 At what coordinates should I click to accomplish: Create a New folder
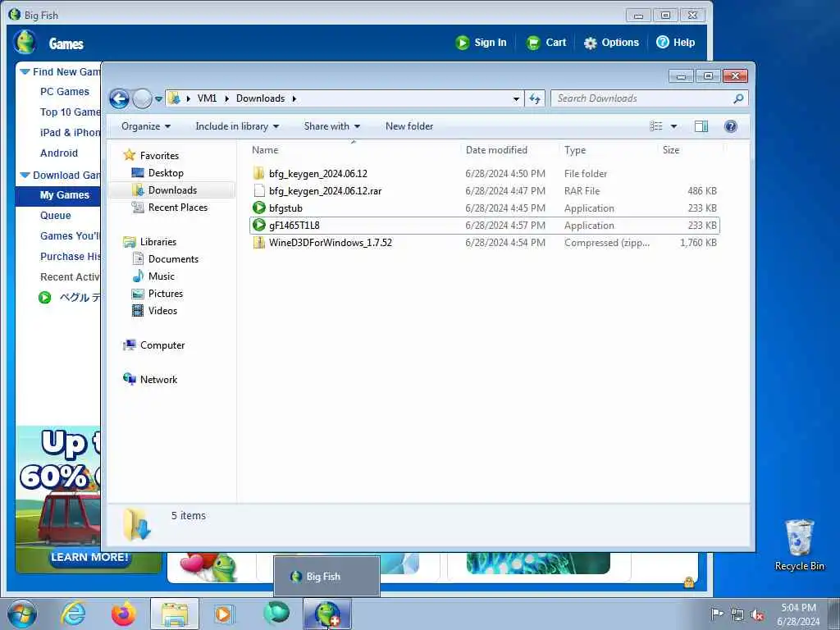pos(409,126)
